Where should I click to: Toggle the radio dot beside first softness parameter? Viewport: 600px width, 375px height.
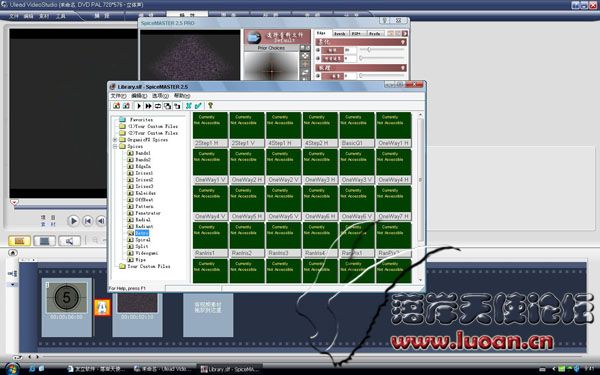318,50
